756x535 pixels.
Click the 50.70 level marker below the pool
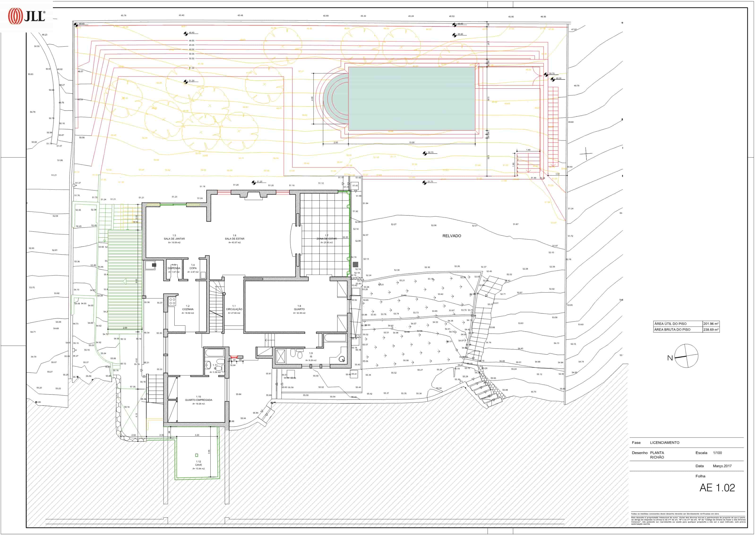(425, 153)
